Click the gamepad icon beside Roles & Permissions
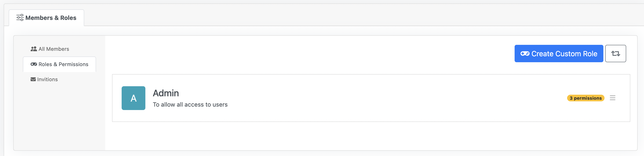Viewport: 644px width, 156px height. click(34, 64)
